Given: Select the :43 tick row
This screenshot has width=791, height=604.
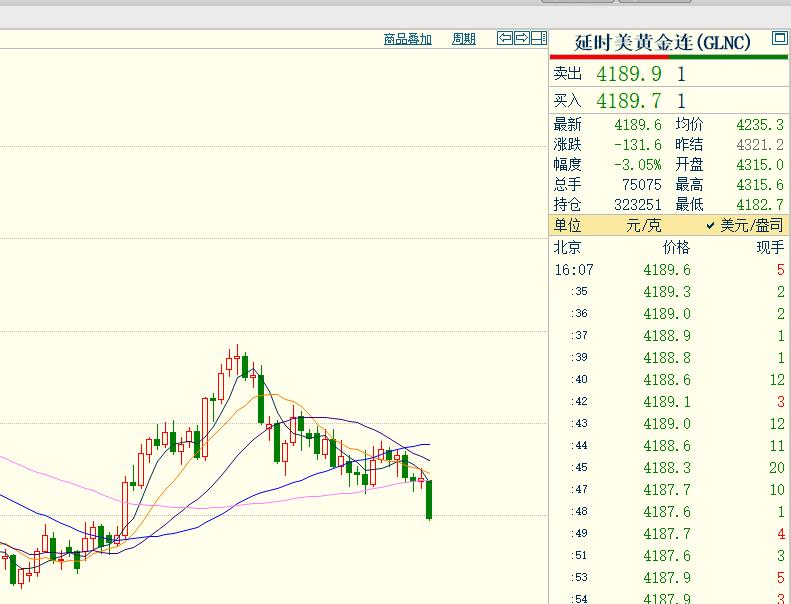Looking at the screenshot, I should pos(669,424).
